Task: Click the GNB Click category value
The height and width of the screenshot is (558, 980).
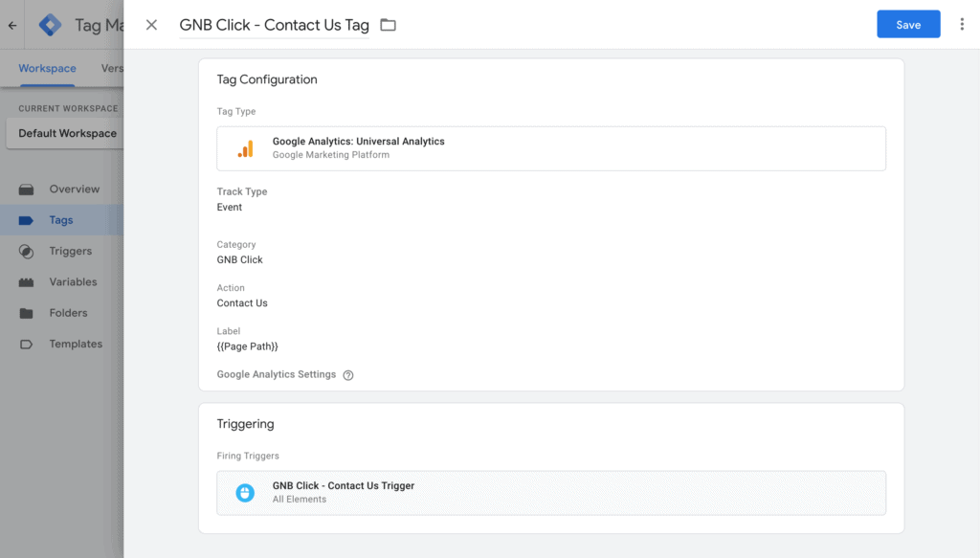Action: [239, 260]
